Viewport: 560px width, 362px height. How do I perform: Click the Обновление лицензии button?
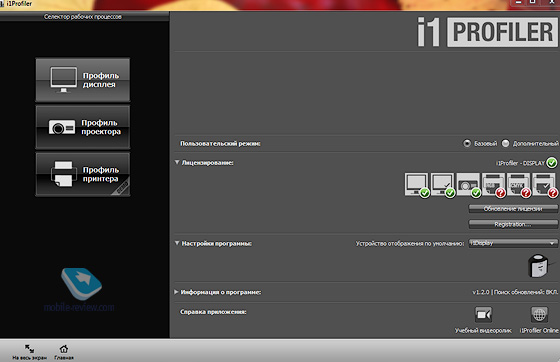pos(513,209)
